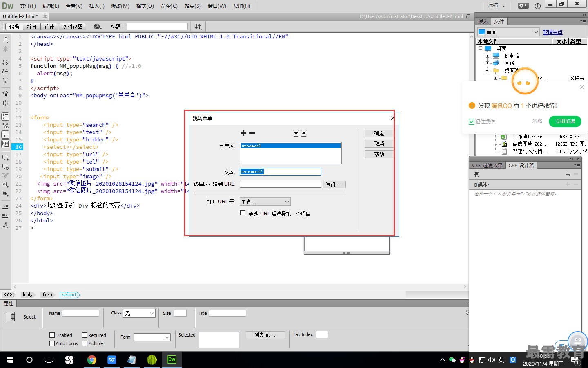Open the 文件(F) menu
The height and width of the screenshot is (368, 588).
tap(28, 6)
